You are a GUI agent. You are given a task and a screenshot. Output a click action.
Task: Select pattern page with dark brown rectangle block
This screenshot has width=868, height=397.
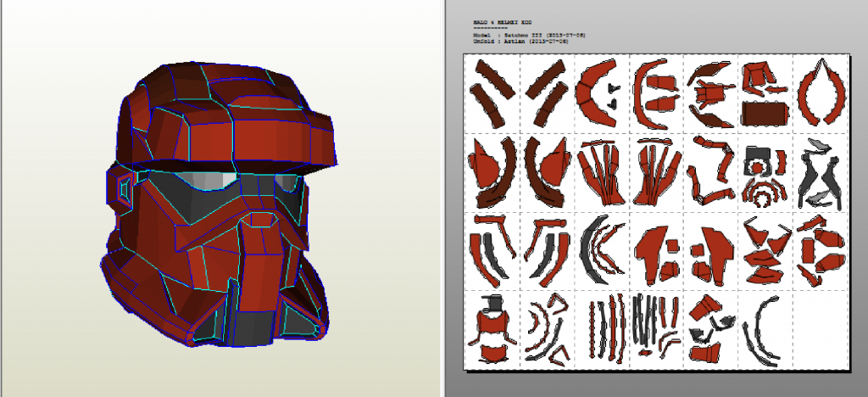[765, 94]
